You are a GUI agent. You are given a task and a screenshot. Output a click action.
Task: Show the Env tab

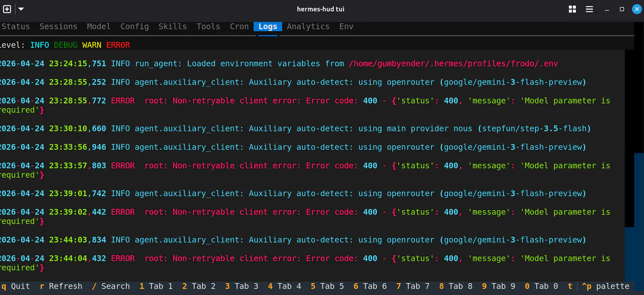tap(346, 26)
